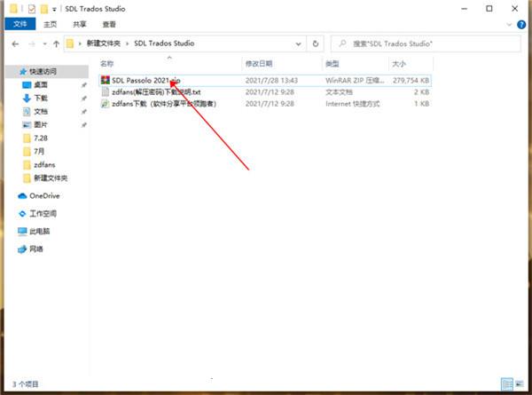Click the 文本文档 type cell
The width and height of the screenshot is (532, 395).
click(x=339, y=92)
